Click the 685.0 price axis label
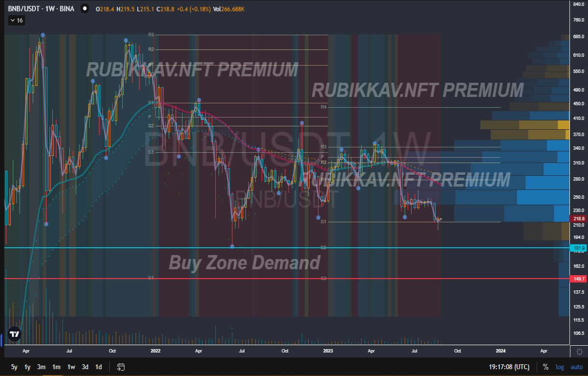The height and width of the screenshot is (376, 588). [579, 37]
